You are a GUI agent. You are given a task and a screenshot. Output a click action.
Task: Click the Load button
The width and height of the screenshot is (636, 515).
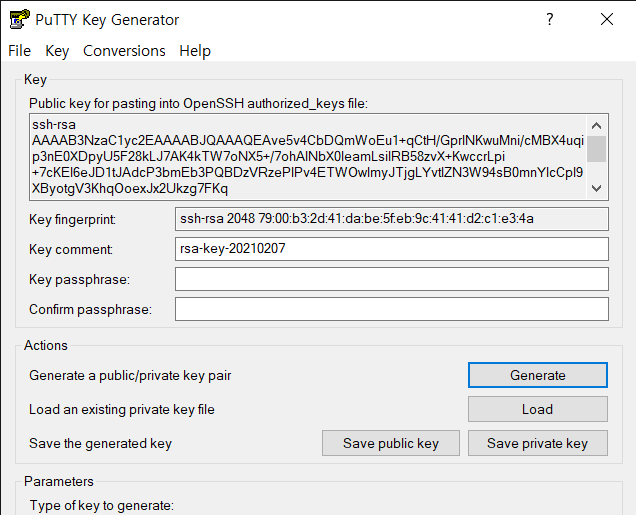[x=538, y=409]
